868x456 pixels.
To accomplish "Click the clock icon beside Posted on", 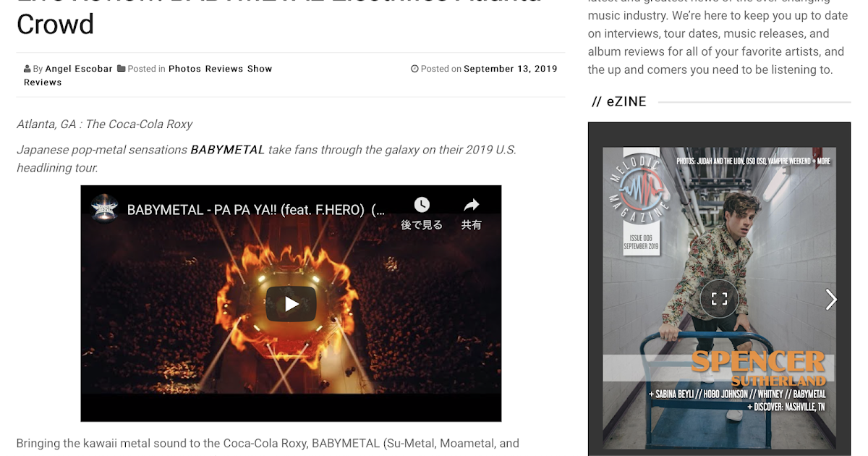I will point(414,69).
